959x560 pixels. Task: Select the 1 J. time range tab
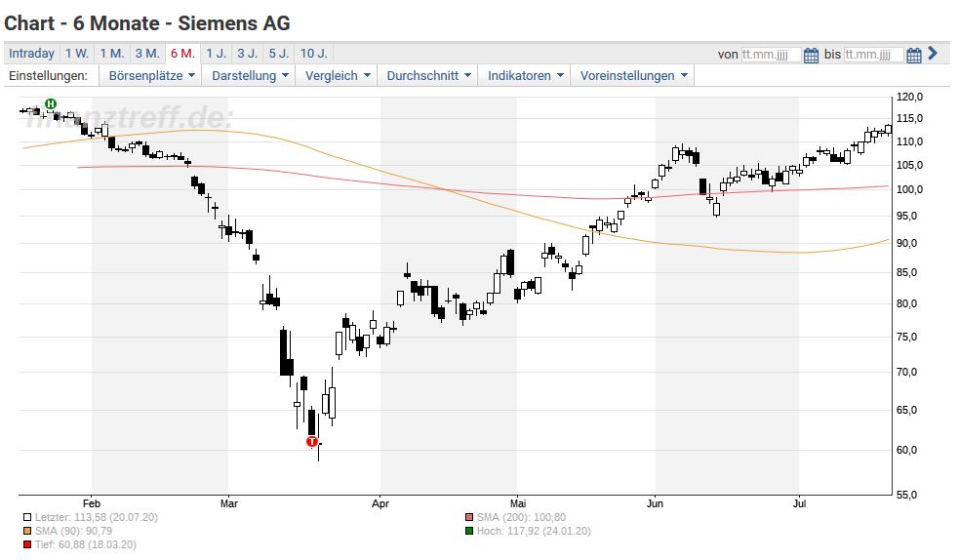click(x=216, y=54)
